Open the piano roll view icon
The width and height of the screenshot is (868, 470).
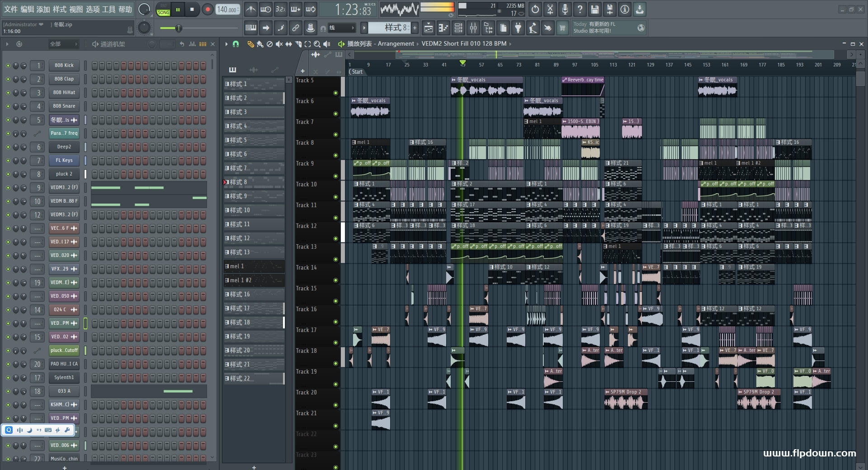[x=443, y=28]
